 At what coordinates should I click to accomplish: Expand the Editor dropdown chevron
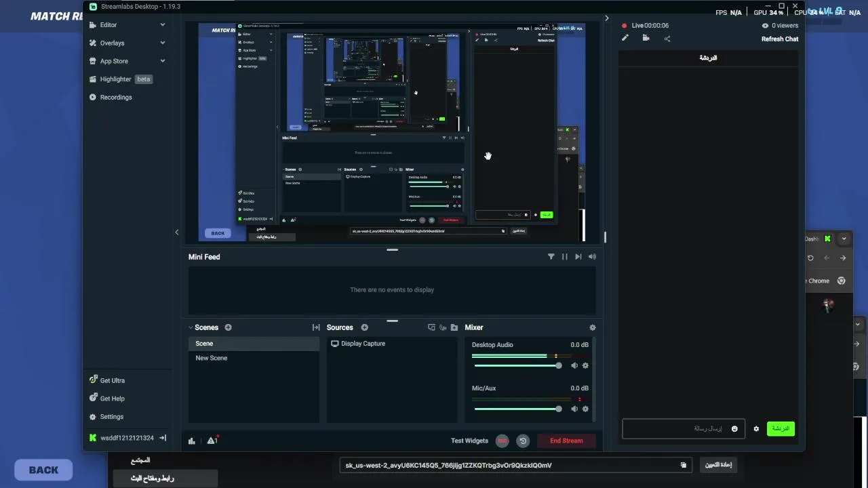point(163,24)
